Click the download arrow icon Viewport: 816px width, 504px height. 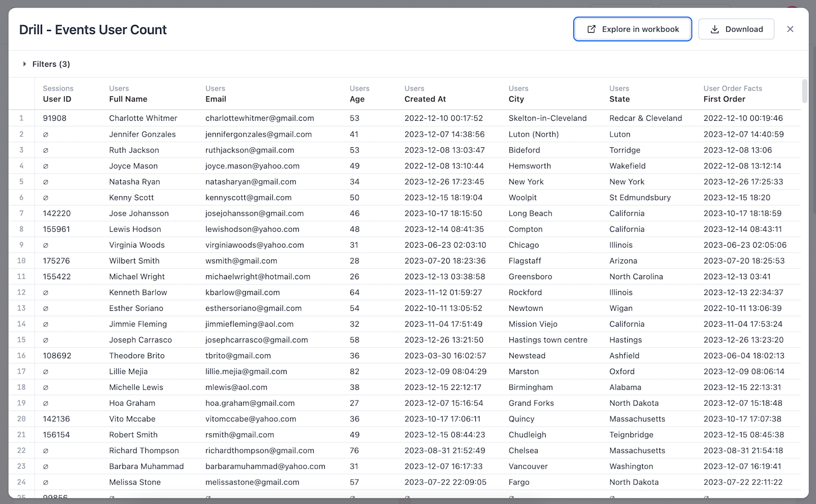pos(714,29)
